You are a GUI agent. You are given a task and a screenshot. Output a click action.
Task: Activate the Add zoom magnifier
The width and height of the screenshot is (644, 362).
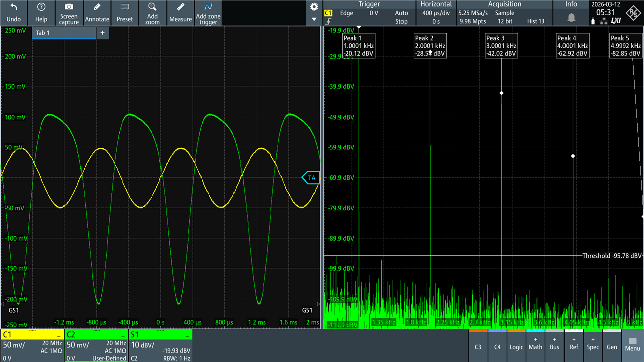pos(152,13)
